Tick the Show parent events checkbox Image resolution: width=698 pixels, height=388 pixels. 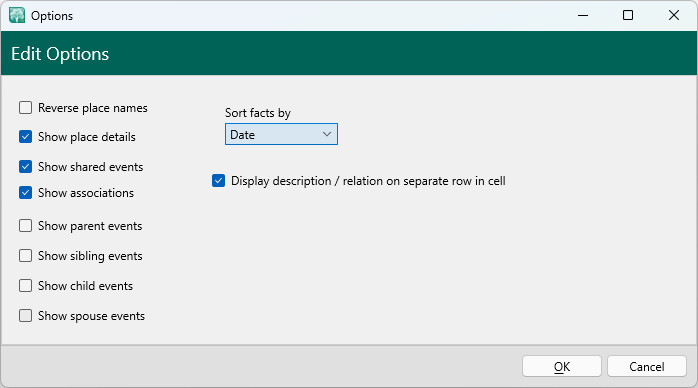25,226
